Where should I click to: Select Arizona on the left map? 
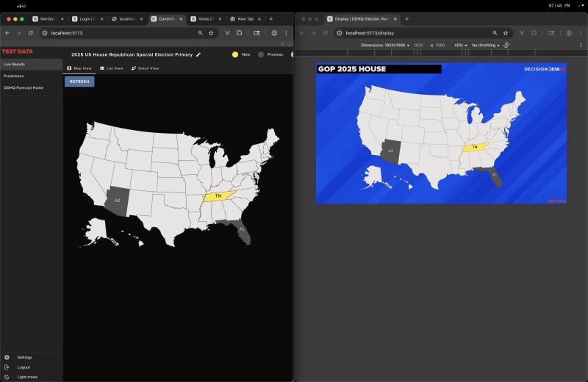coord(117,201)
